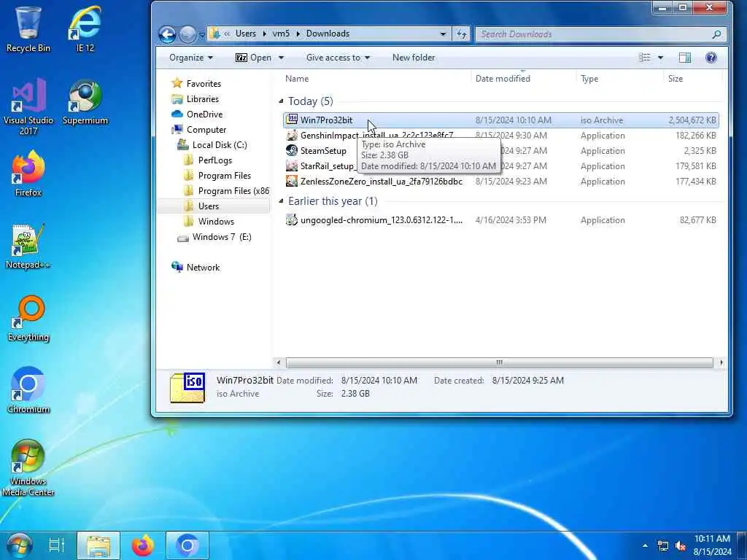The image size is (747, 560).
Task: Launch Supermium browser from desktop
Action: tap(85, 102)
